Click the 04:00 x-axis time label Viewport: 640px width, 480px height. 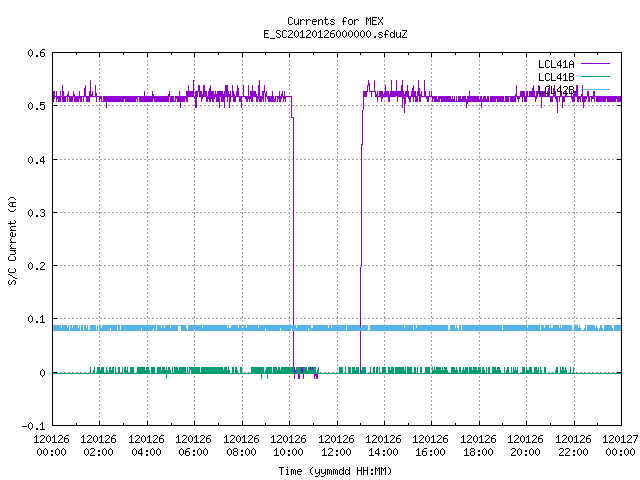click(x=146, y=452)
